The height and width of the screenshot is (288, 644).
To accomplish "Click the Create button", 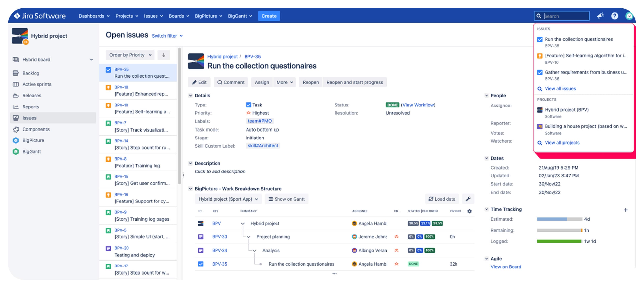I will click(269, 16).
